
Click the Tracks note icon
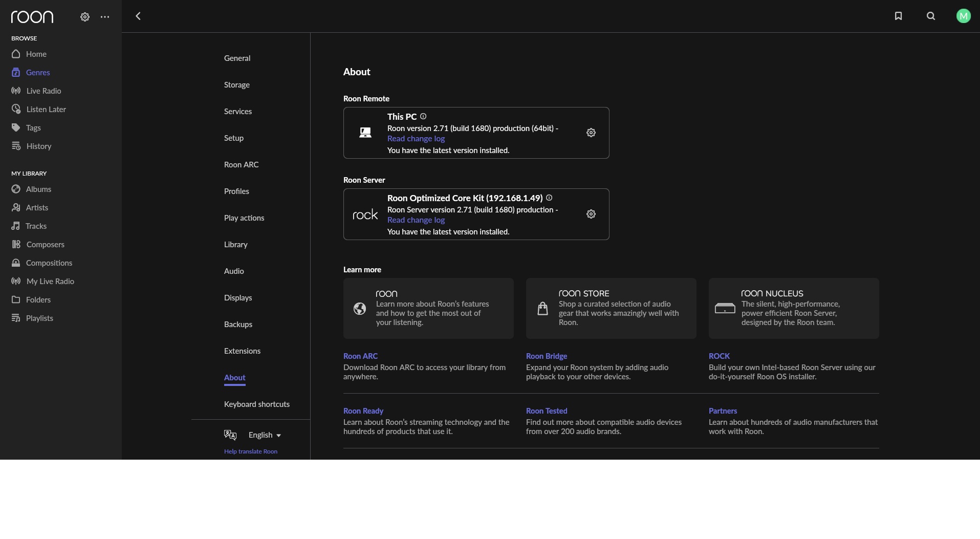click(x=16, y=226)
